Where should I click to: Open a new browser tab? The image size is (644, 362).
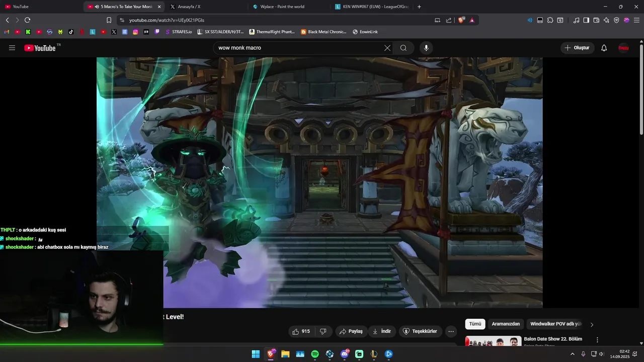[x=419, y=7]
